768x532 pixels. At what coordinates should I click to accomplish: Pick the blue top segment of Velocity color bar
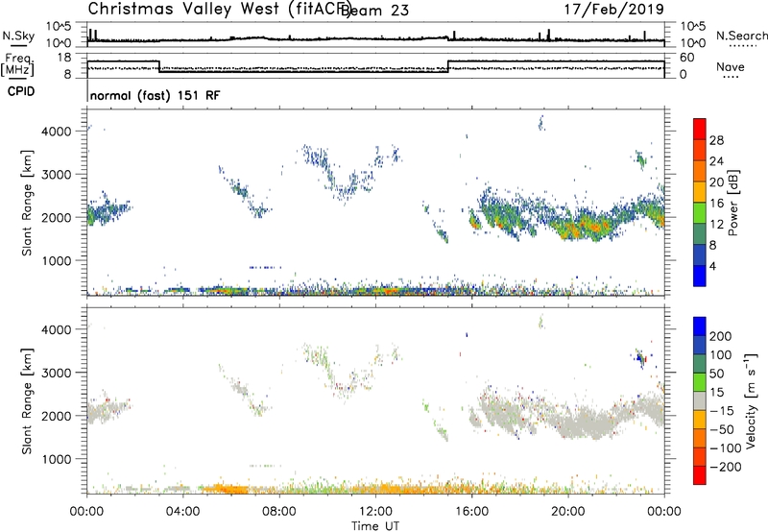tap(700, 326)
